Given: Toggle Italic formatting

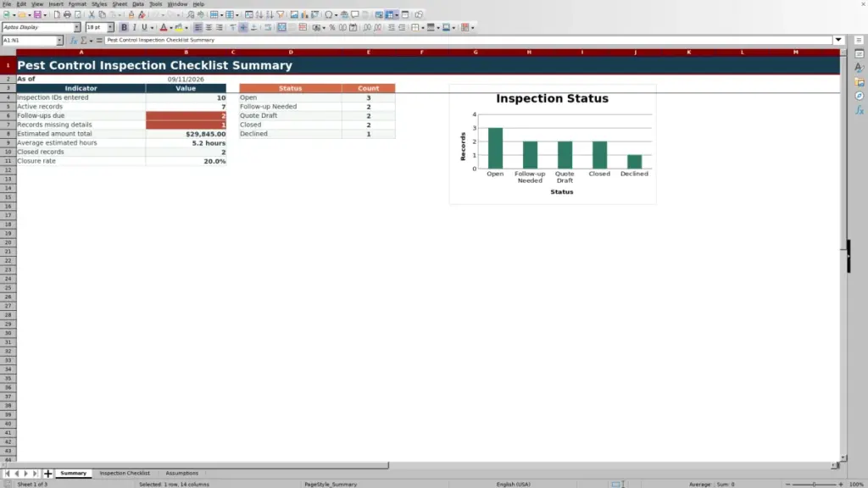Looking at the screenshot, I should [135, 27].
